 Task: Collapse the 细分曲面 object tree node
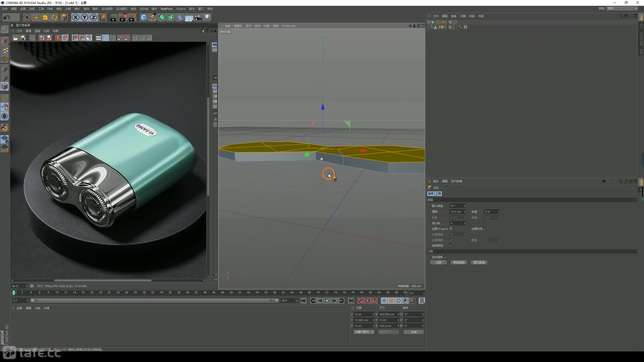[x=429, y=22]
